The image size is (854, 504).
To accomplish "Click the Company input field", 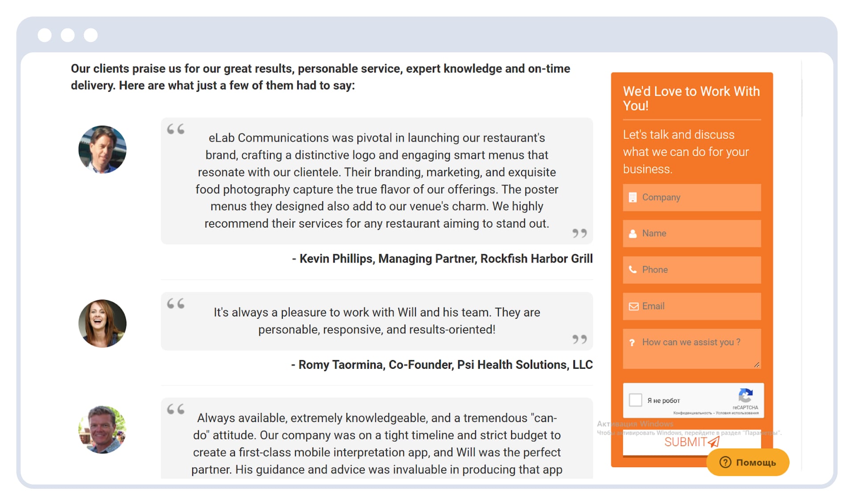I will tap(692, 198).
